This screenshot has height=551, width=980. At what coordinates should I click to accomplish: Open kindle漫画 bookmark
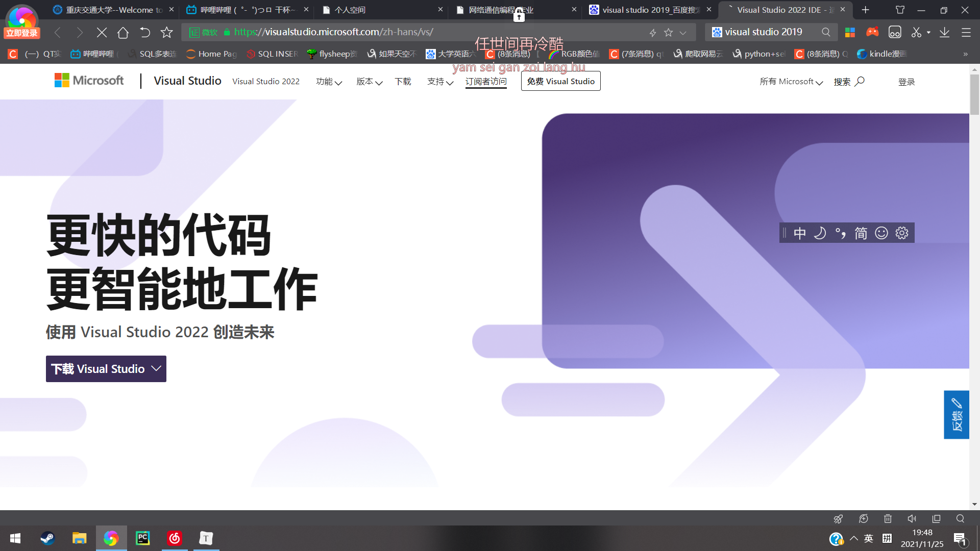pyautogui.click(x=882, y=54)
